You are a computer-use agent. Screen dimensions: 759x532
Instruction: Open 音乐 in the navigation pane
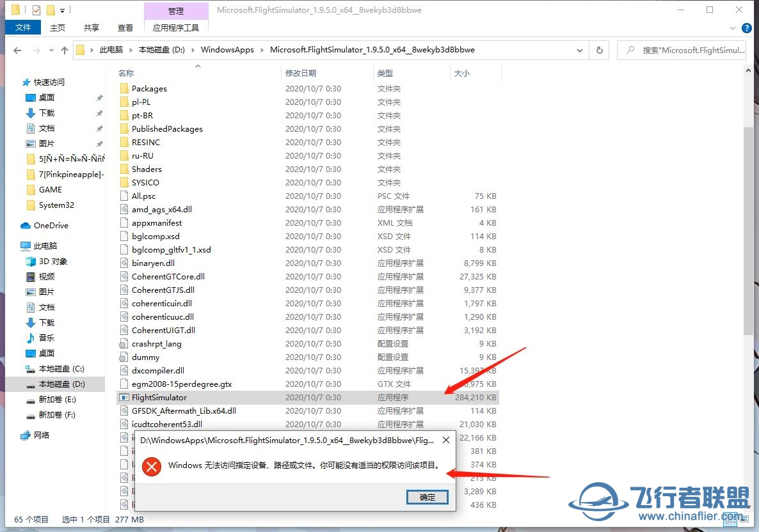[x=47, y=338]
